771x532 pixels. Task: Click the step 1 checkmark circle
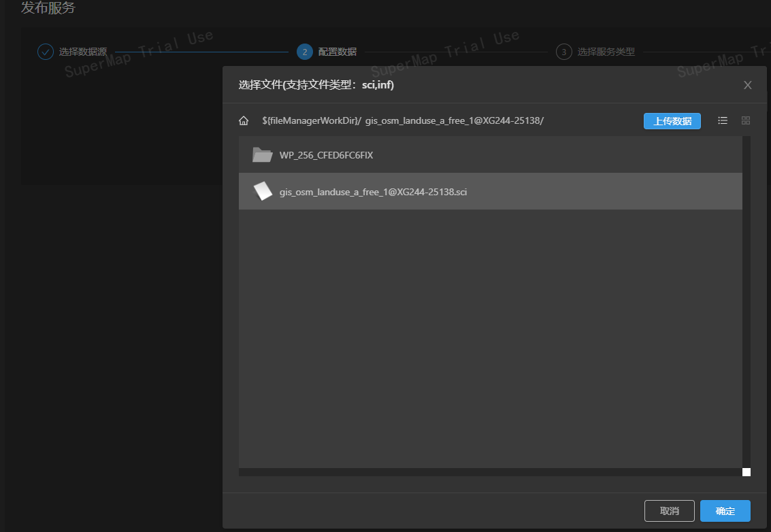46,52
